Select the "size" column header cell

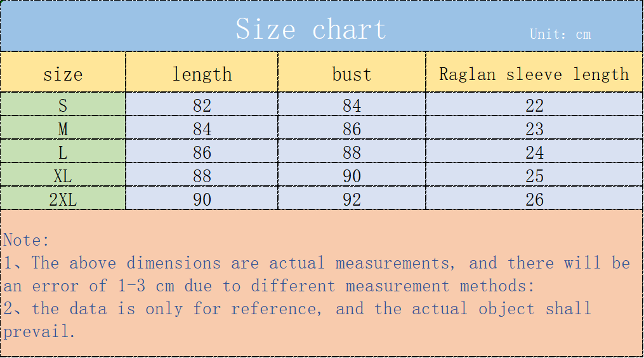(x=63, y=74)
